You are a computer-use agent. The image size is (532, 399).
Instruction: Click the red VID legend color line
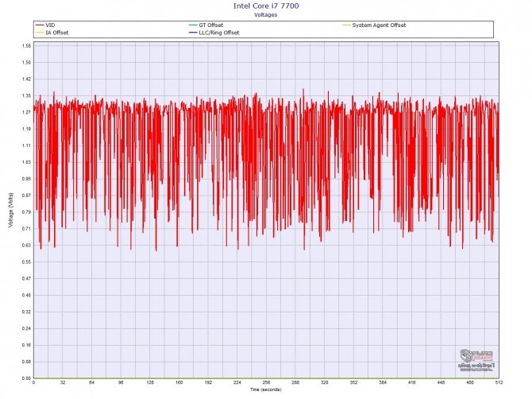click(x=40, y=25)
